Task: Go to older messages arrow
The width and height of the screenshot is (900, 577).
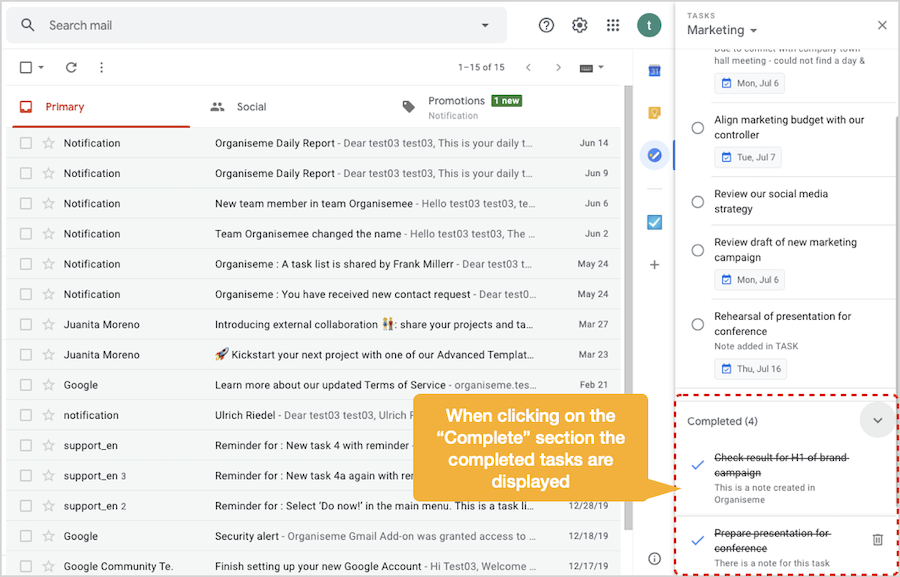Action: pos(558,68)
